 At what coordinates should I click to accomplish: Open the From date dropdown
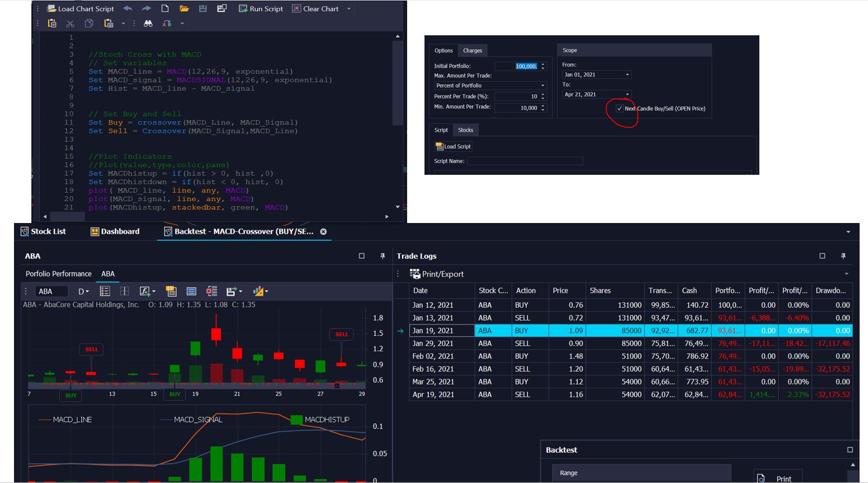(x=627, y=75)
